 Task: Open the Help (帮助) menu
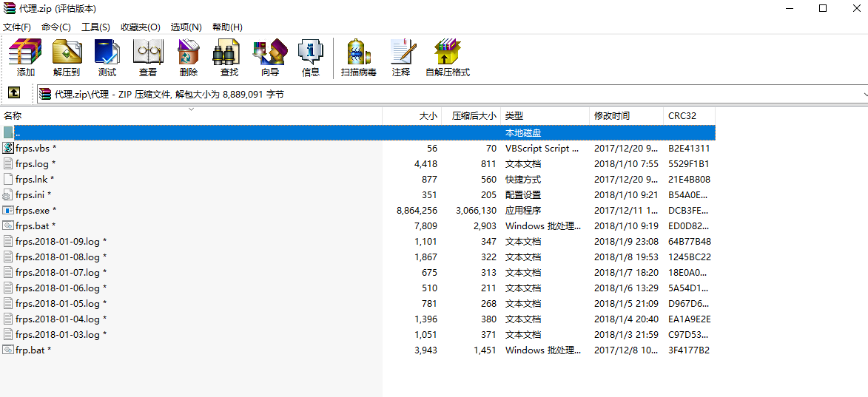click(x=227, y=27)
